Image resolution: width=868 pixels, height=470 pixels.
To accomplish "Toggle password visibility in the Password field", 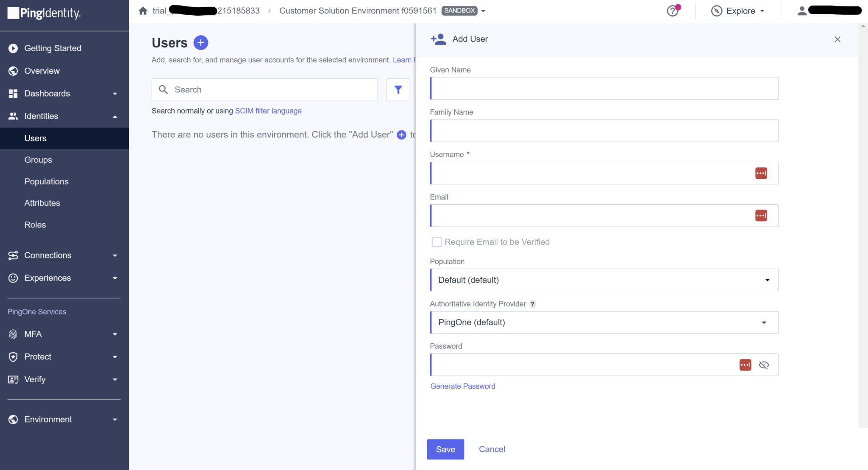I will click(x=764, y=364).
